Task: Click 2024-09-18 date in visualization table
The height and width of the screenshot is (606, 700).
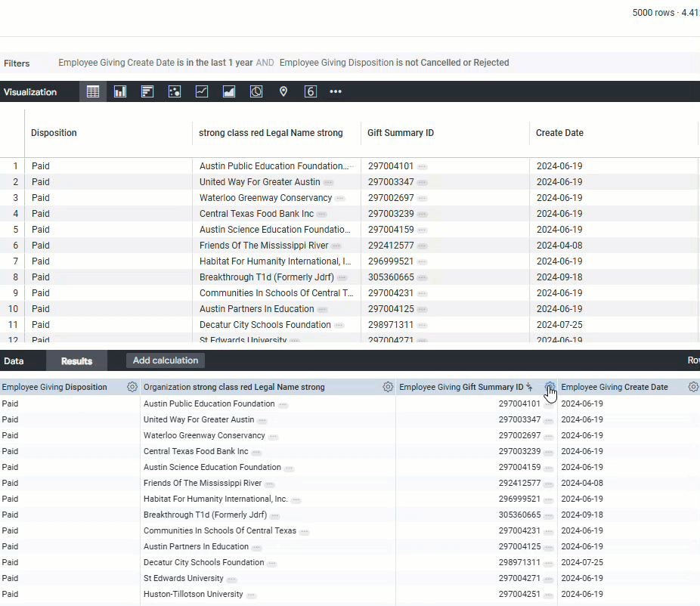Action: (559, 277)
